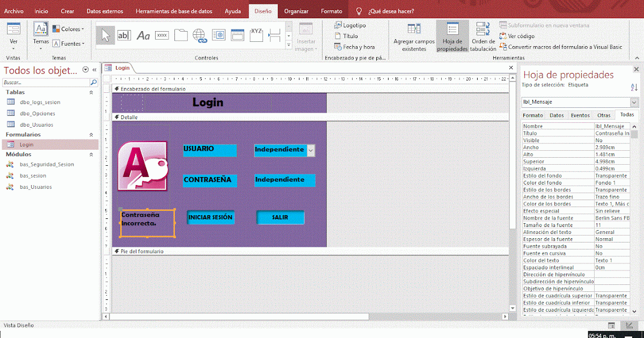The width and height of the screenshot is (644, 338).
Task: Change the Color del fondo property value
Action: (612, 182)
